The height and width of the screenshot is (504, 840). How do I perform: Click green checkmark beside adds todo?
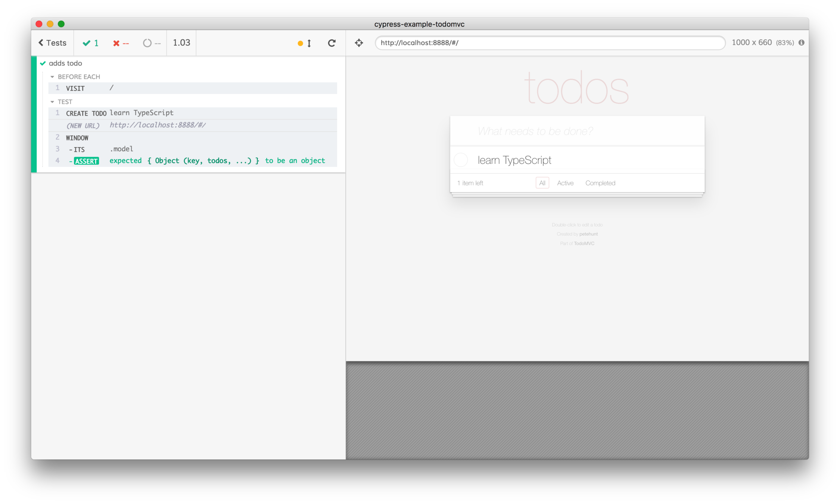coord(43,63)
